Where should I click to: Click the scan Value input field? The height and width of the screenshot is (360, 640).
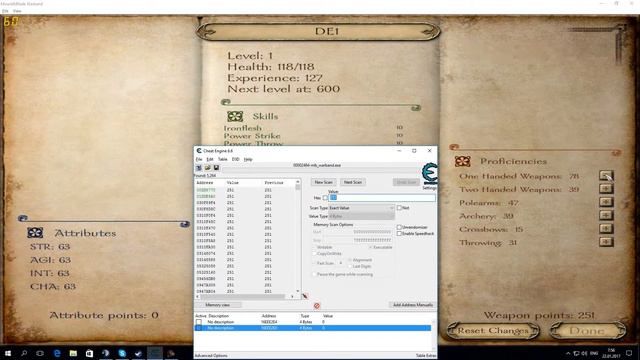tap(382, 198)
